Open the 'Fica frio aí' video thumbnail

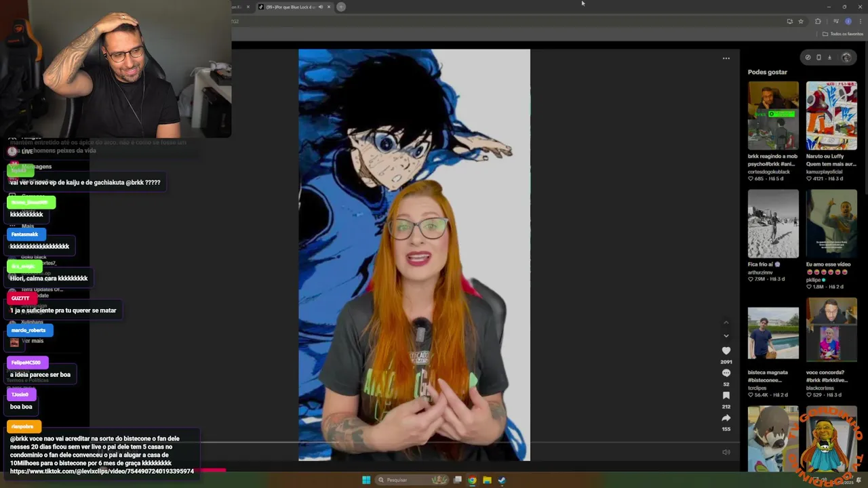pyautogui.click(x=773, y=224)
